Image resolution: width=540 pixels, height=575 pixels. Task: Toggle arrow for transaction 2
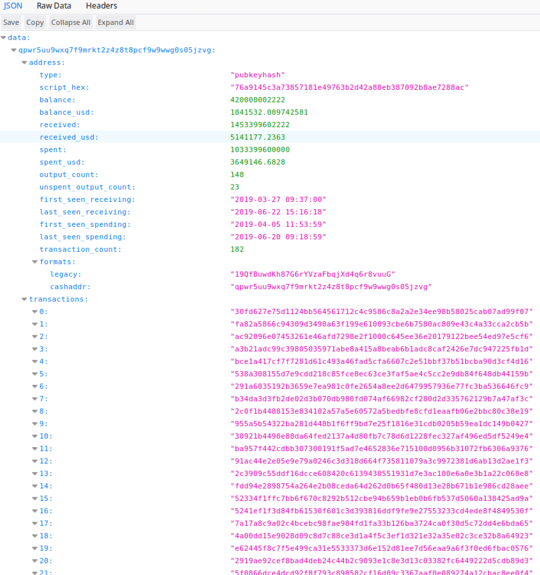[x=35, y=337]
